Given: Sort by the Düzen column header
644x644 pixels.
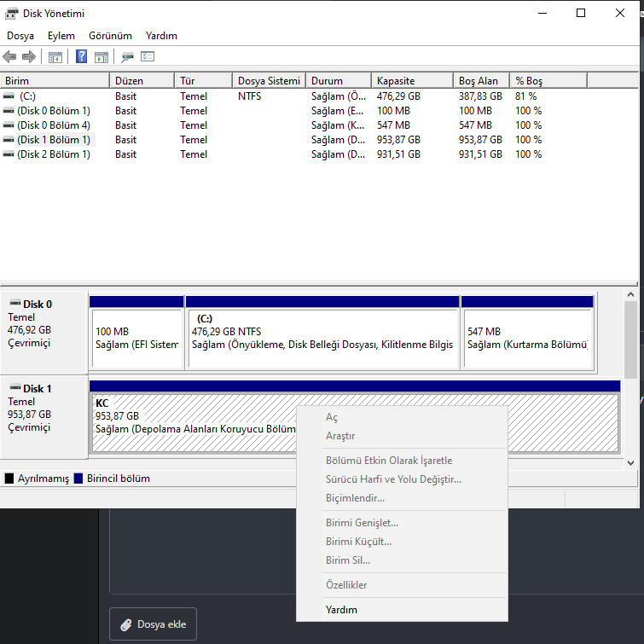Looking at the screenshot, I should pos(142,80).
